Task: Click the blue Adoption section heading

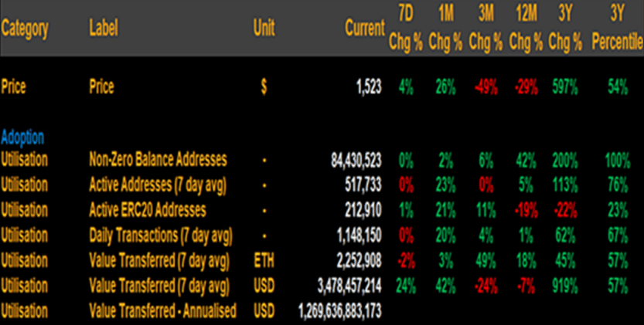Action: [x=22, y=137]
